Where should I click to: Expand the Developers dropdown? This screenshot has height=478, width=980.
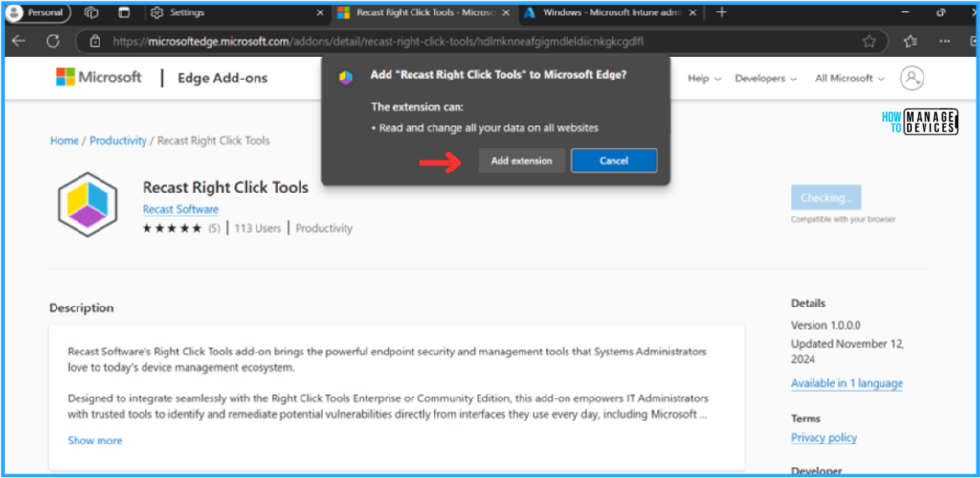coord(766,79)
